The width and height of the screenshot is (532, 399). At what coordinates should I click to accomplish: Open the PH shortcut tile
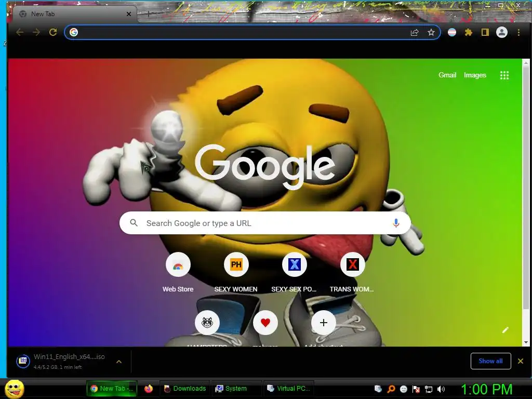[x=236, y=264]
